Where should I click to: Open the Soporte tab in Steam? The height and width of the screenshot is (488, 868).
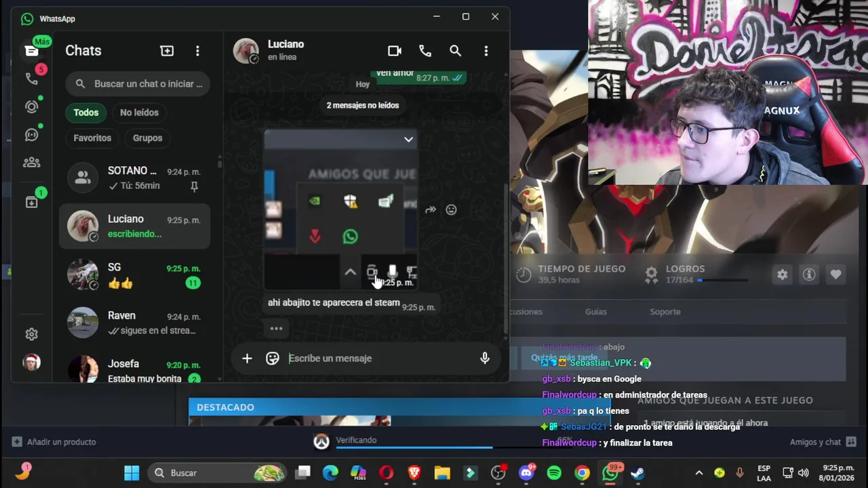pyautogui.click(x=665, y=312)
